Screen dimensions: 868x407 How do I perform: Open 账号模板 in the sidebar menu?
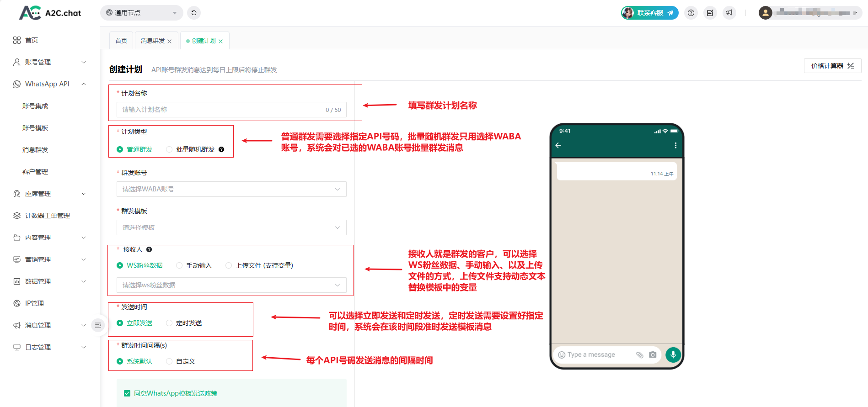(x=35, y=128)
